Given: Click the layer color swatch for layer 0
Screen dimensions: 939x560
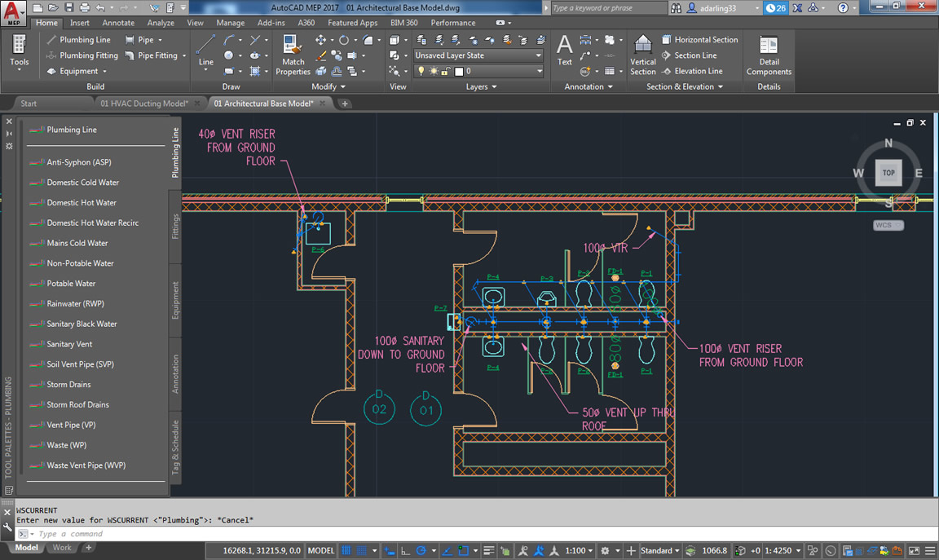Looking at the screenshot, I should tap(459, 70).
